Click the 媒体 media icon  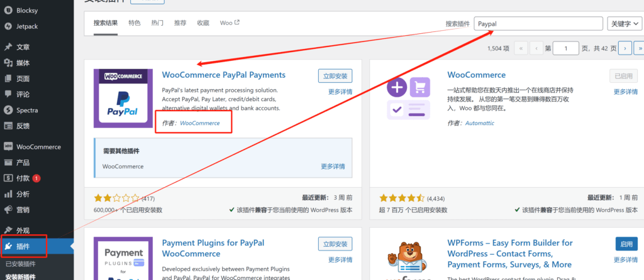(8, 63)
